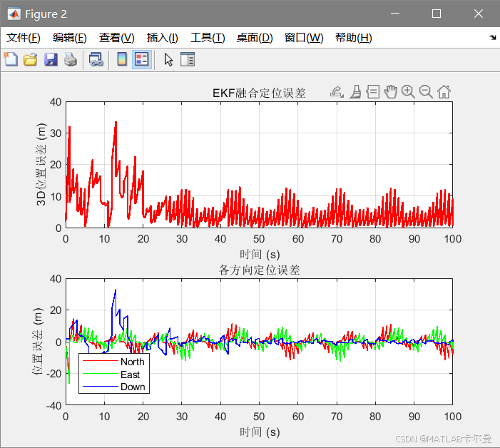Viewport: 500px width, 448px height.
Task: Open the 文件(F) menu
Action: (24, 38)
